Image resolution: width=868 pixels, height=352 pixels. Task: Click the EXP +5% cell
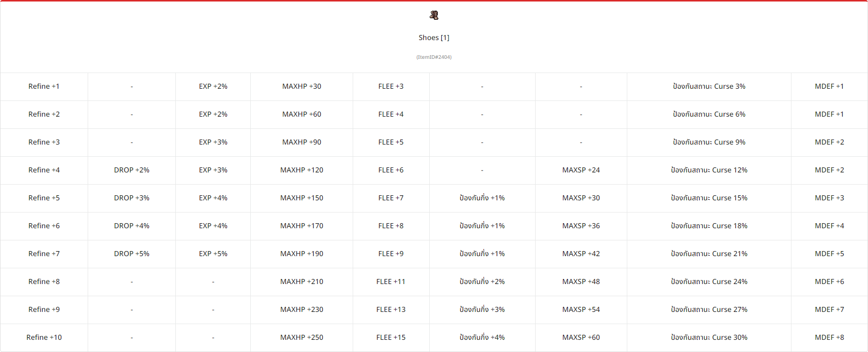click(x=213, y=254)
